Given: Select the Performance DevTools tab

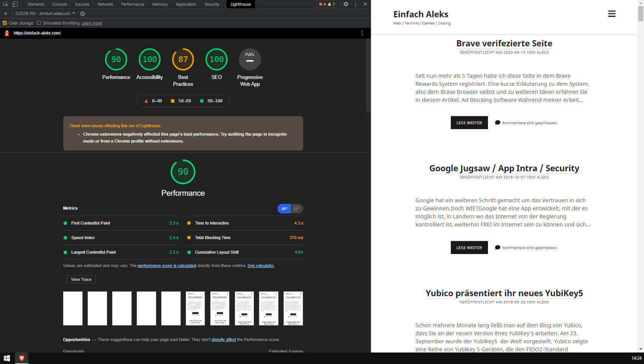Looking at the screenshot, I should tap(133, 4).
